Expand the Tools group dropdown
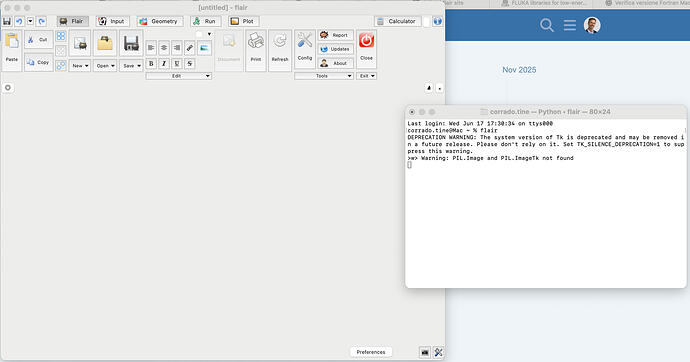 pos(324,76)
